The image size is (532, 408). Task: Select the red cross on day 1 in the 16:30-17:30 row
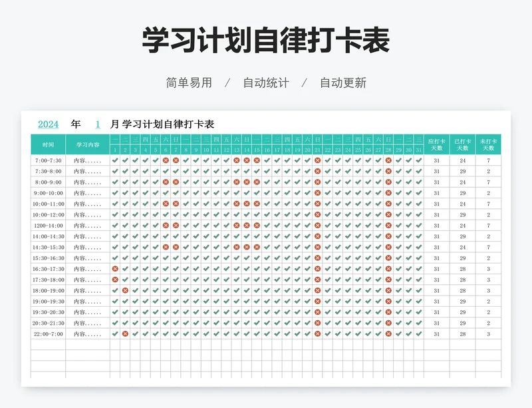[x=115, y=269]
